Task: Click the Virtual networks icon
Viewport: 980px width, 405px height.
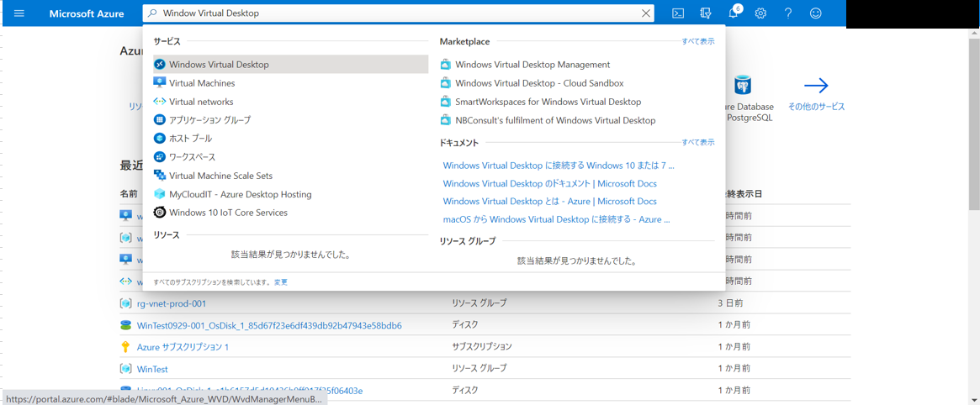Action: pyautogui.click(x=159, y=101)
